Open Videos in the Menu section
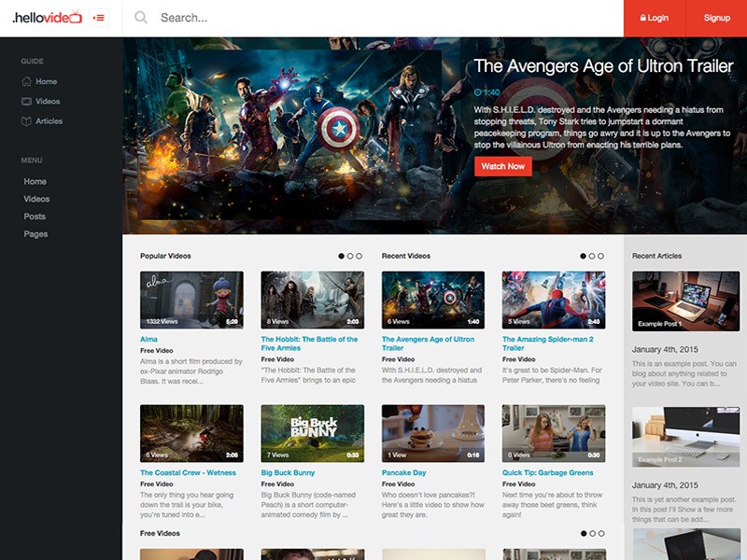 (x=36, y=199)
